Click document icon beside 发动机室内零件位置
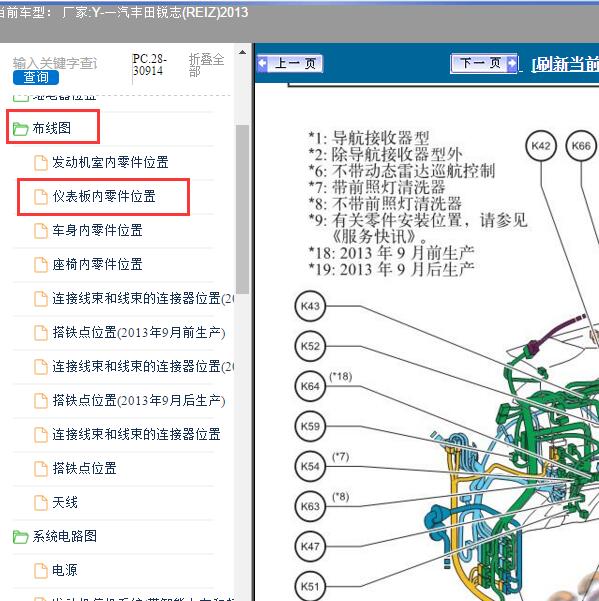The image size is (599, 601). [x=41, y=163]
